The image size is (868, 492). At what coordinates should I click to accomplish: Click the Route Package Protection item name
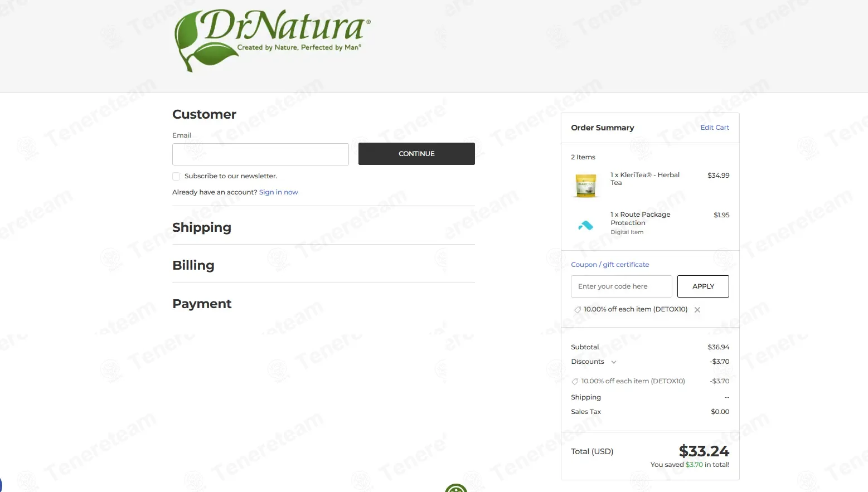[x=641, y=218]
